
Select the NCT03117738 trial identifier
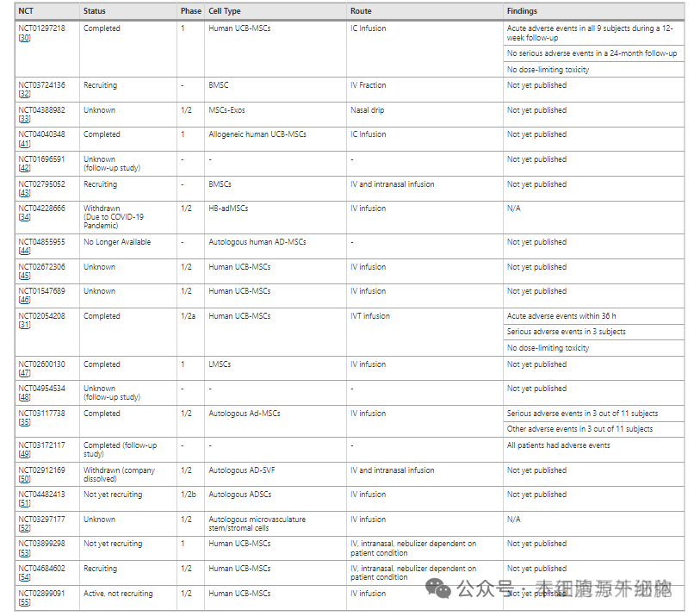click(41, 414)
